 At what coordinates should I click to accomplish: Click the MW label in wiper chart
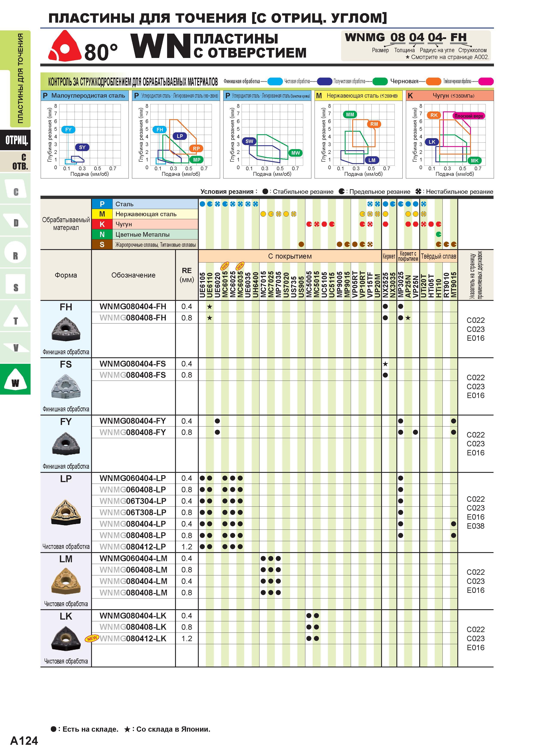(295, 153)
